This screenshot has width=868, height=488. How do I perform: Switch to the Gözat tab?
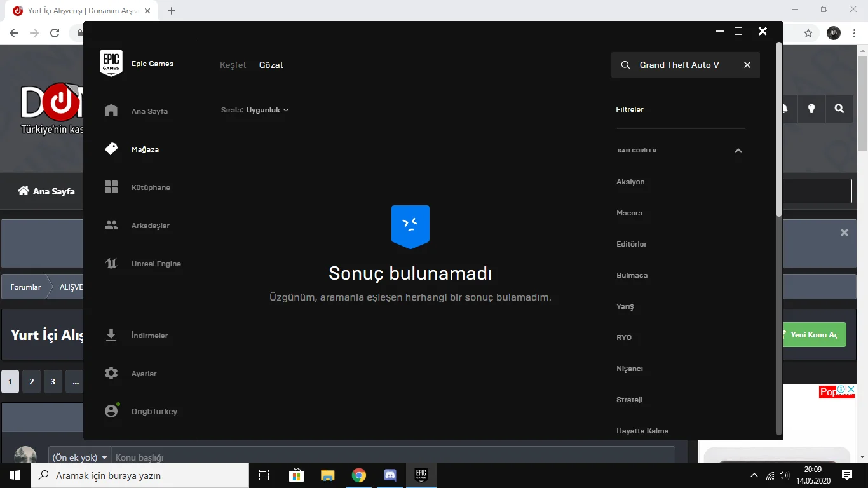(x=271, y=64)
